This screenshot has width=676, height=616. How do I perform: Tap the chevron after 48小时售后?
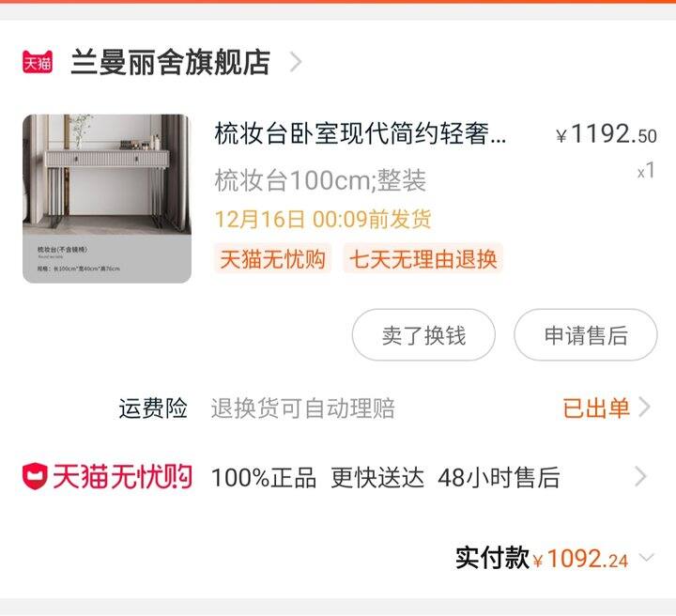[641, 477]
